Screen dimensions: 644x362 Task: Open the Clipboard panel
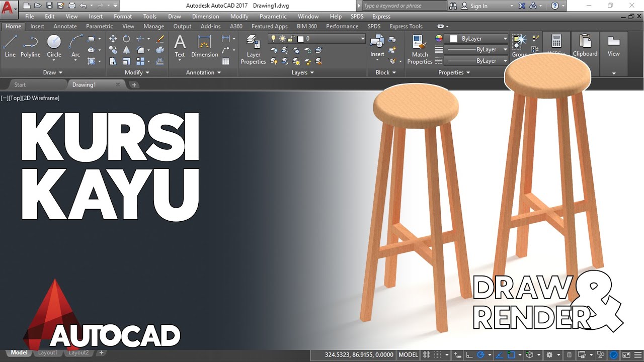pos(585,46)
